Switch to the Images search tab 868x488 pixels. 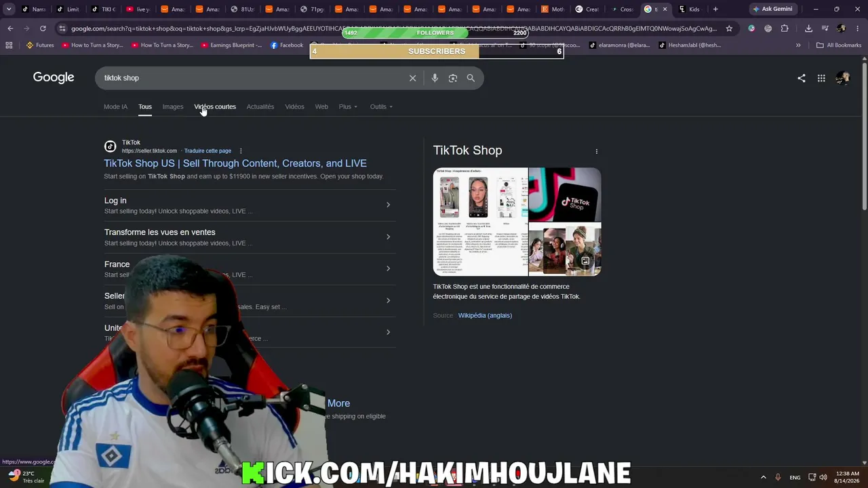click(173, 106)
